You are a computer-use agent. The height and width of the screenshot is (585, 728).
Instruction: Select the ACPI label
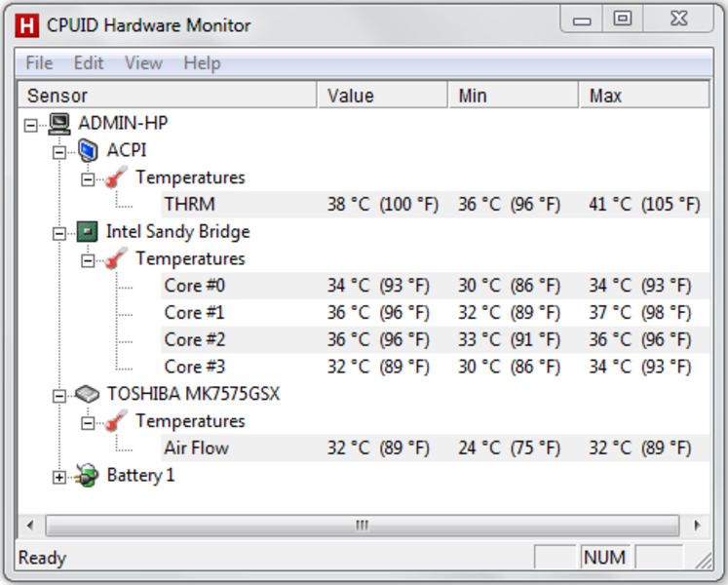pos(127,150)
